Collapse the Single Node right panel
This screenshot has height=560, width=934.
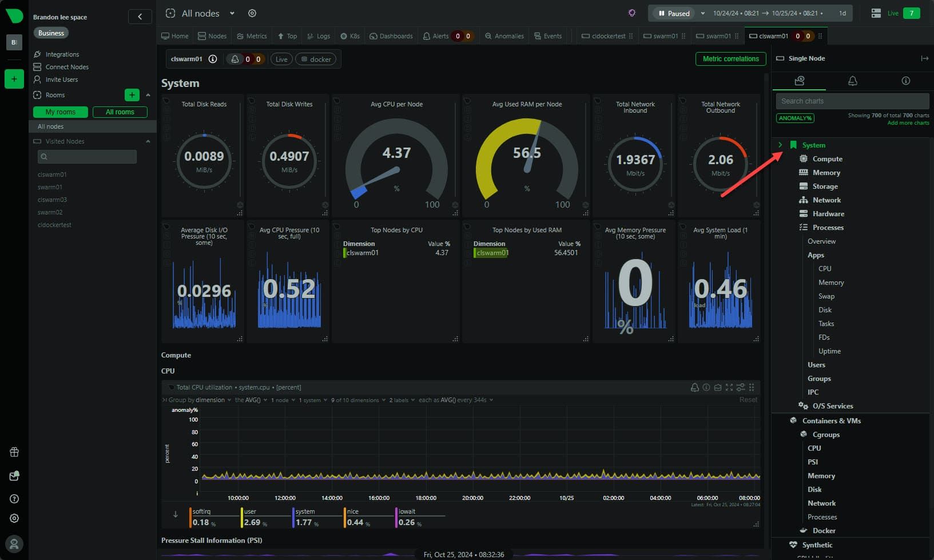(x=924, y=58)
